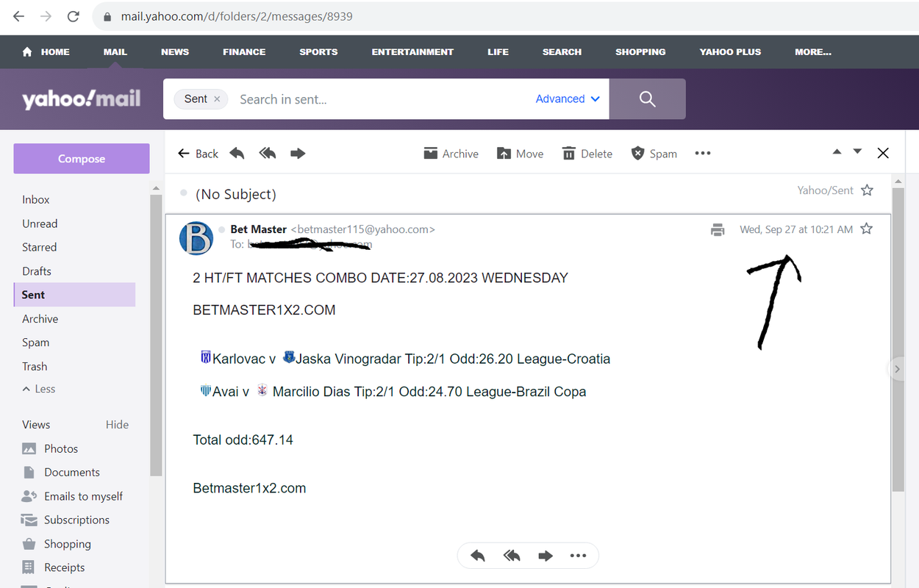Click the Compose button
The image size is (919, 588).
pos(82,159)
